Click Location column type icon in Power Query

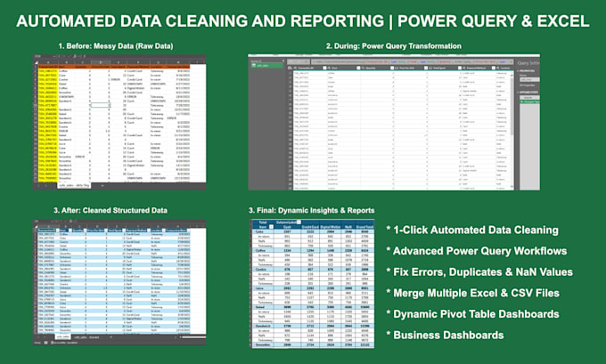pyautogui.click(x=498, y=68)
